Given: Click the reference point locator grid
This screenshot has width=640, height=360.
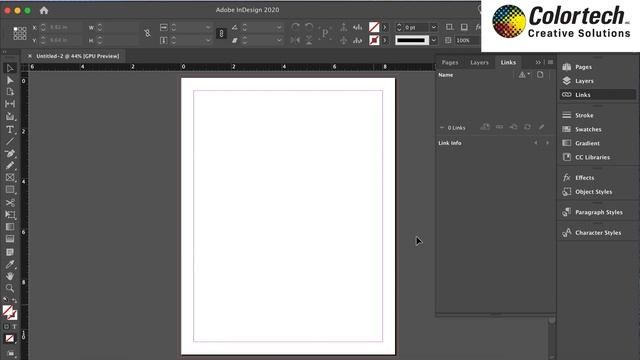Looking at the screenshot, I should point(20,33).
